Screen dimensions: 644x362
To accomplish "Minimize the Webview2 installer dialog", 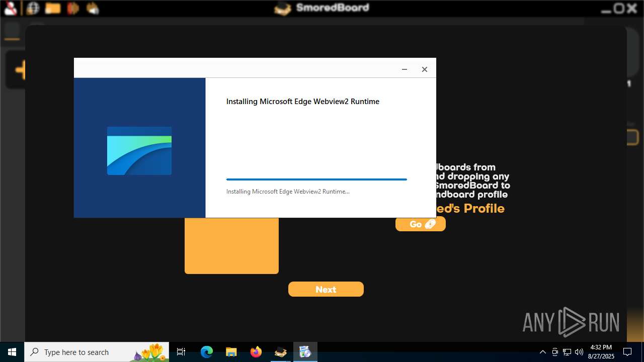I will 405,69.
